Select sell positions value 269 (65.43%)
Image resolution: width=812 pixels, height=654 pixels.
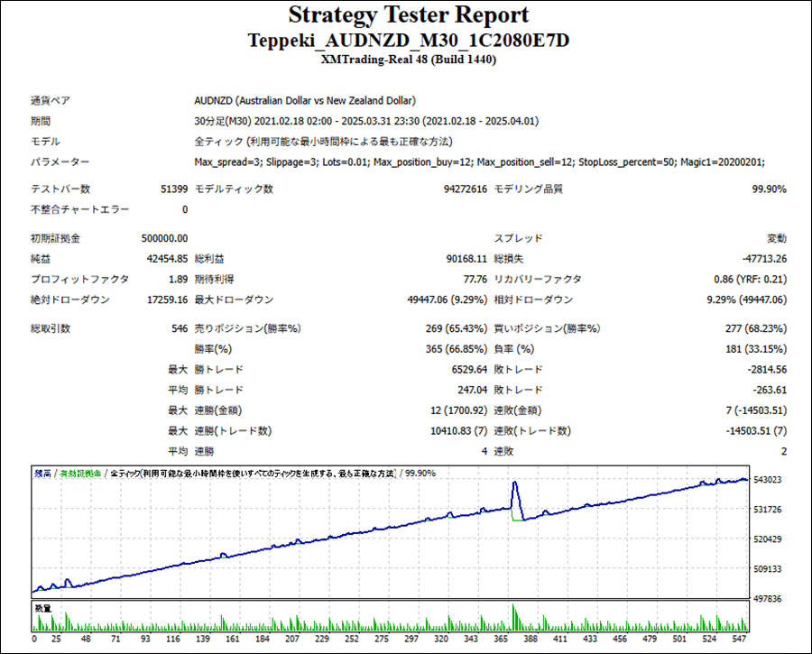(x=457, y=328)
